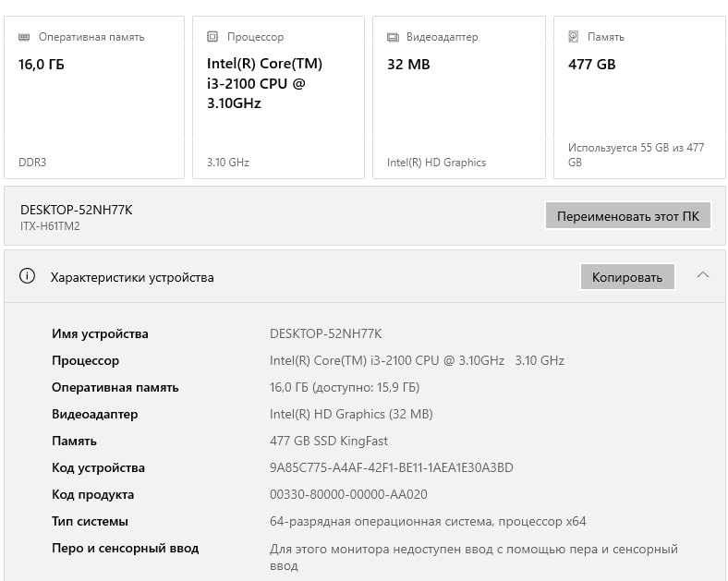Select the pen and touch input value text

pyautogui.click(x=474, y=557)
